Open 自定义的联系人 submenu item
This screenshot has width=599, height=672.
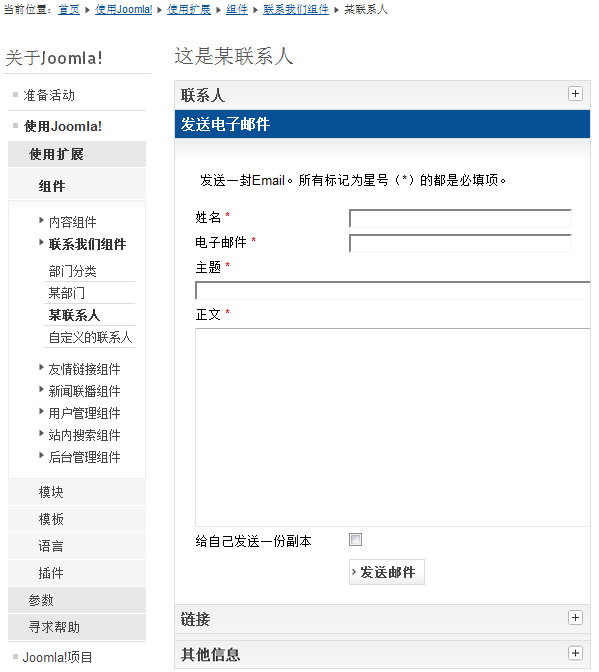click(90, 337)
